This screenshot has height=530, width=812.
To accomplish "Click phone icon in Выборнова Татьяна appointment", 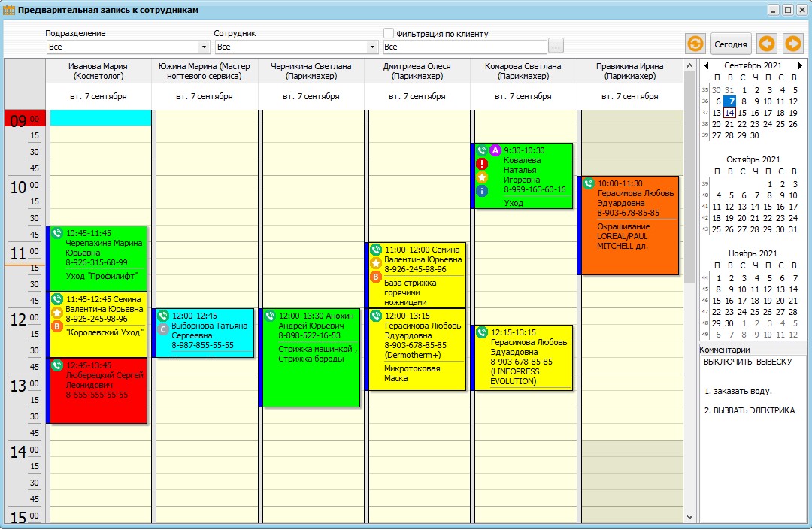I will (163, 316).
